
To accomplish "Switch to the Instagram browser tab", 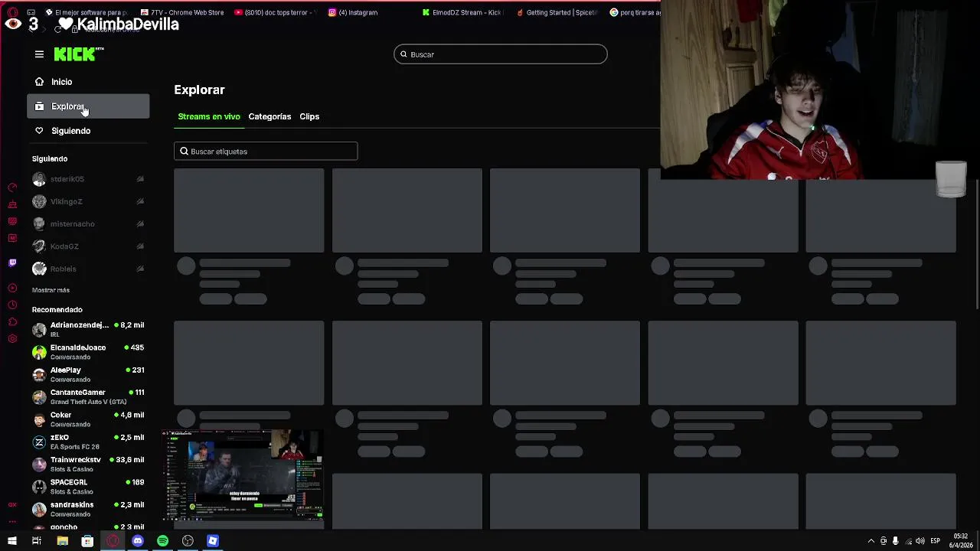I will pyautogui.click(x=353, y=12).
